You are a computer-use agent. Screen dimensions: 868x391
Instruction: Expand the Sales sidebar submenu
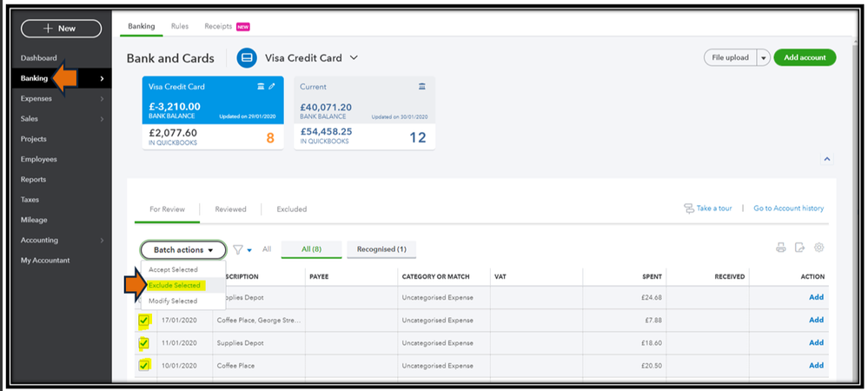[x=102, y=118]
